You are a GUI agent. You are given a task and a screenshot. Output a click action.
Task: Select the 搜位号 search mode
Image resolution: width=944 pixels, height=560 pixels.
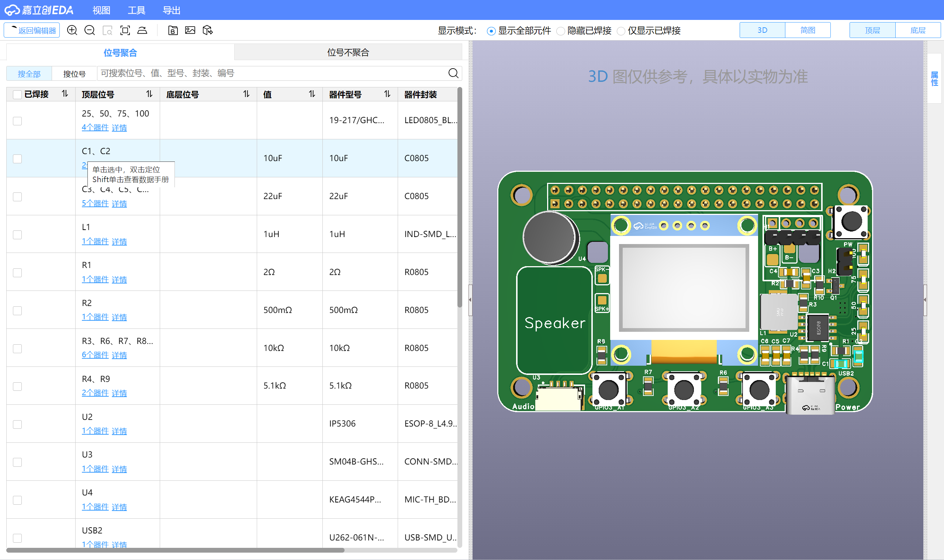[75, 74]
